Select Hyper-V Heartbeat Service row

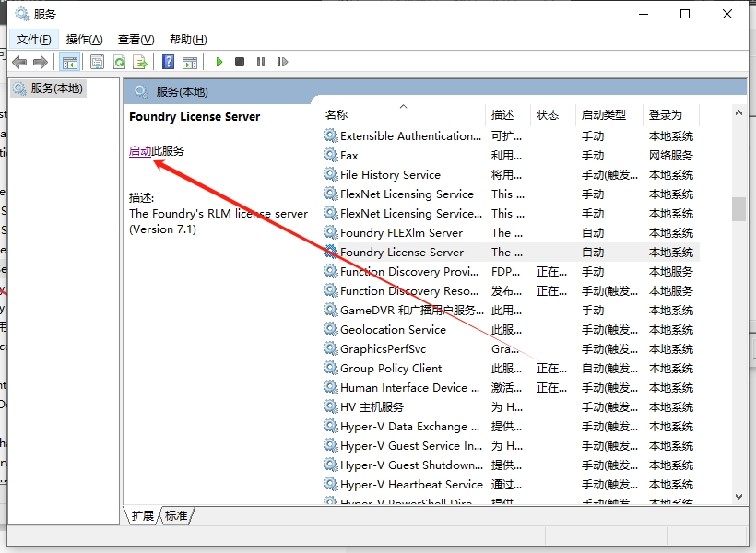coord(511,484)
